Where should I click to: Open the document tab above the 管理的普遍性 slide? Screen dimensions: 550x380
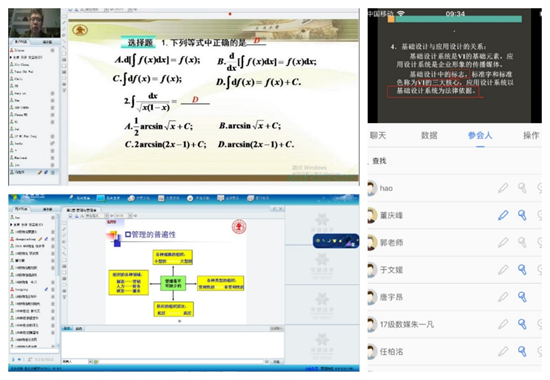tap(81, 210)
